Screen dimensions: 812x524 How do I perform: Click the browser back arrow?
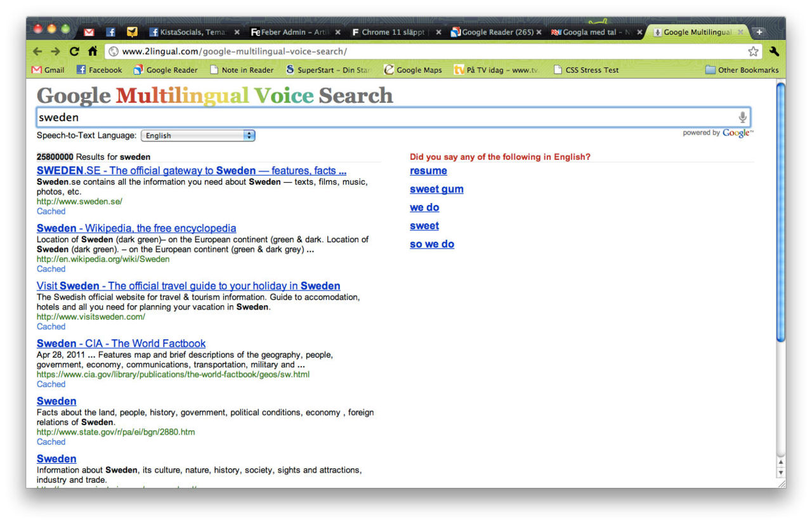tap(37, 51)
